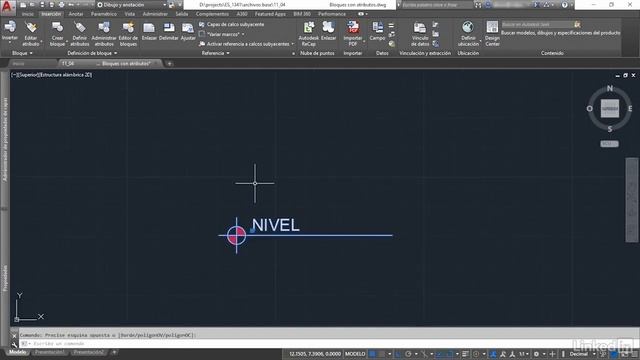This screenshot has width=640, height=360.
Task: Toggle isometric drafting in status bar
Action: [424, 354]
